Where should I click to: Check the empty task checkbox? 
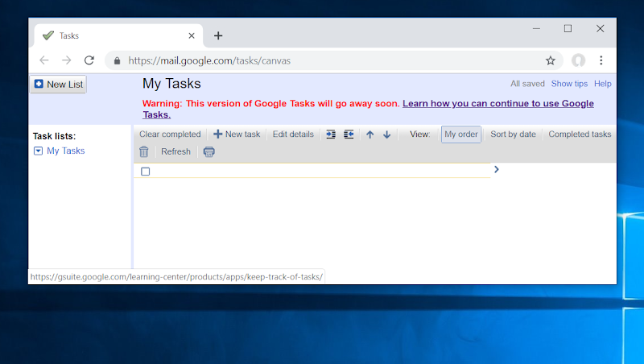[x=146, y=172]
